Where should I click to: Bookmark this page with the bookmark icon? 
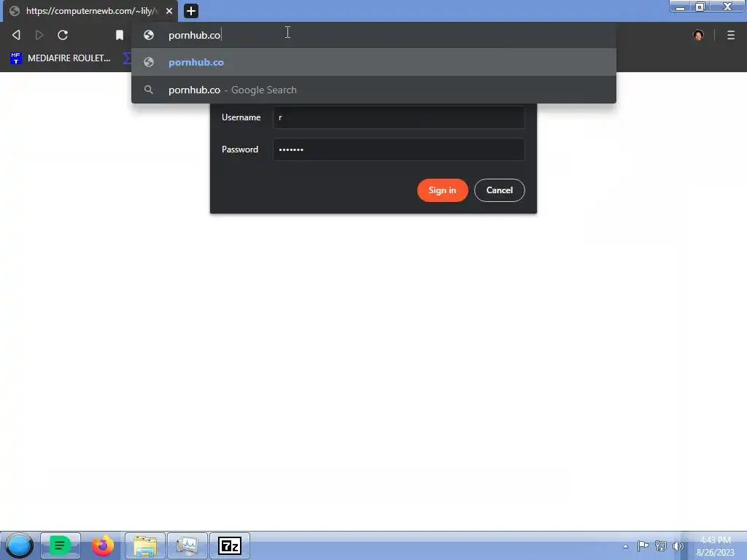pos(120,35)
